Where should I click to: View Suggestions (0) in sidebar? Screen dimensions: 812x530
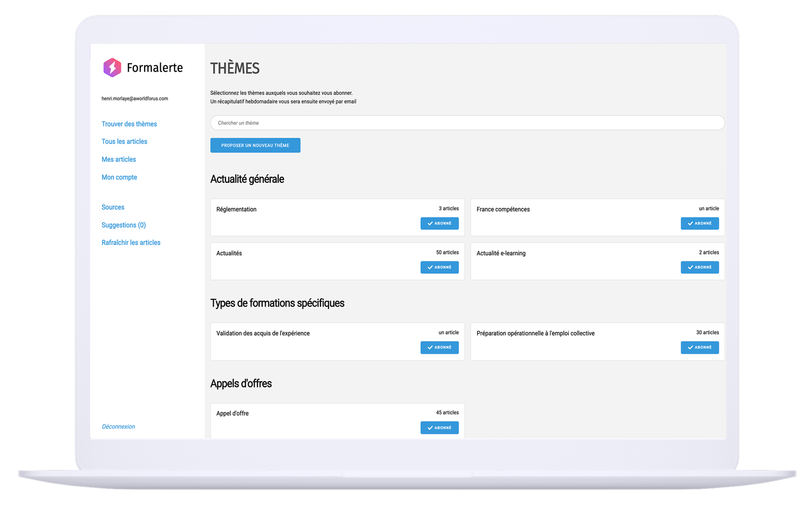[123, 225]
